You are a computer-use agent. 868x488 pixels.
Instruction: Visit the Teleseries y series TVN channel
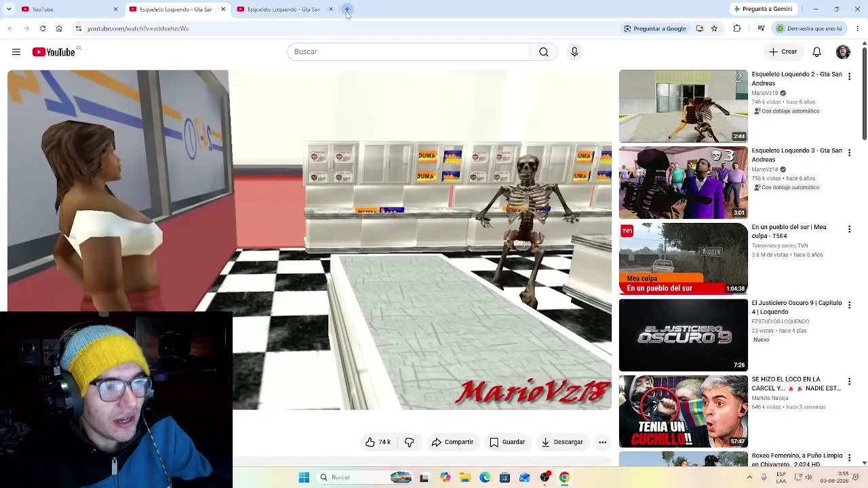click(x=780, y=245)
